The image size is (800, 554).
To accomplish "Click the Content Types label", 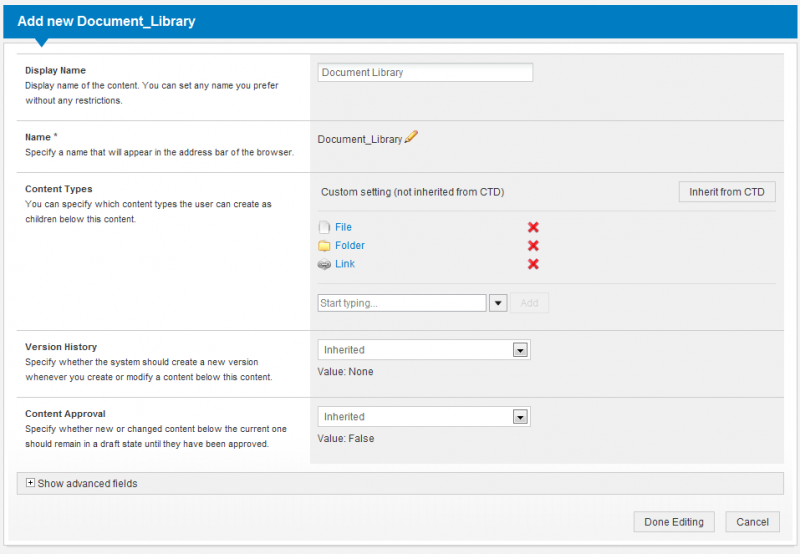I will [x=59, y=189].
